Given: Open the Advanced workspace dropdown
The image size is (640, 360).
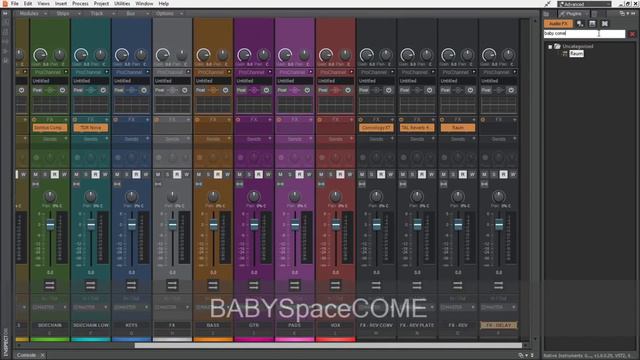Looking at the screenshot, I should (585, 4).
